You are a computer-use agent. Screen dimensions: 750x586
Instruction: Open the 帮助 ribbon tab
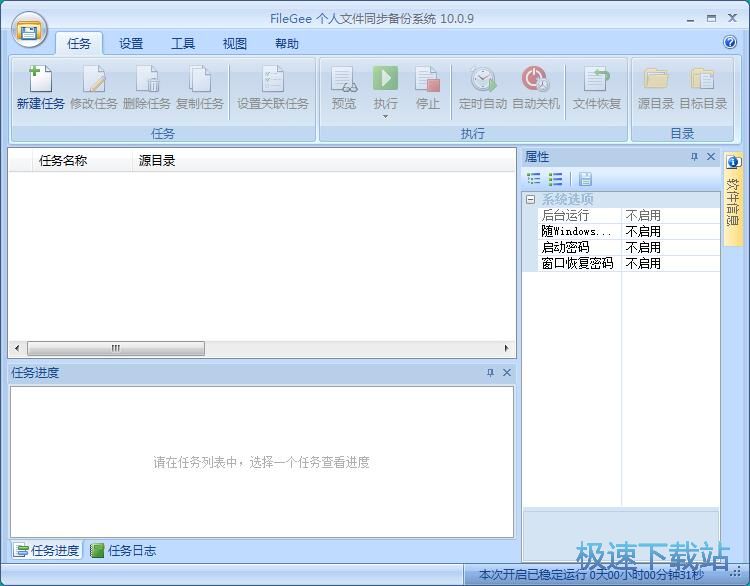pos(287,44)
